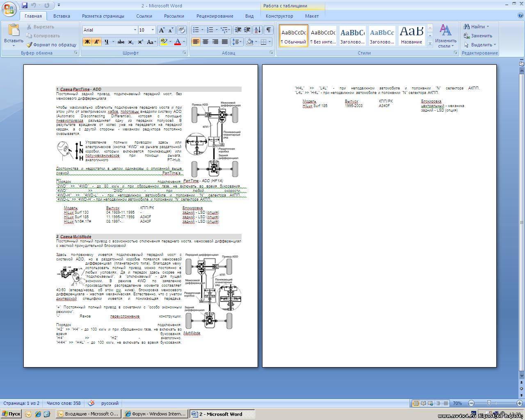Click the spelling check status icon
This screenshot has height=420, width=525.
click(x=91, y=403)
